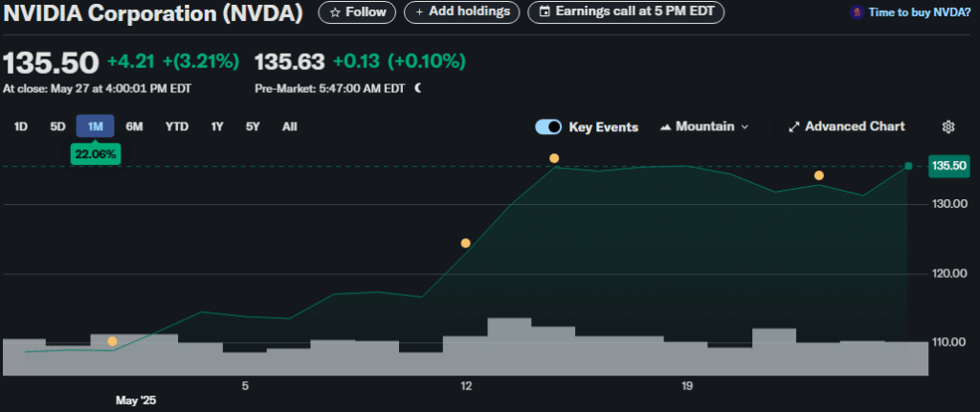Click the calendar icon for the earnings call
Image resolution: width=980 pixels, height=412 pixels.
545,12
